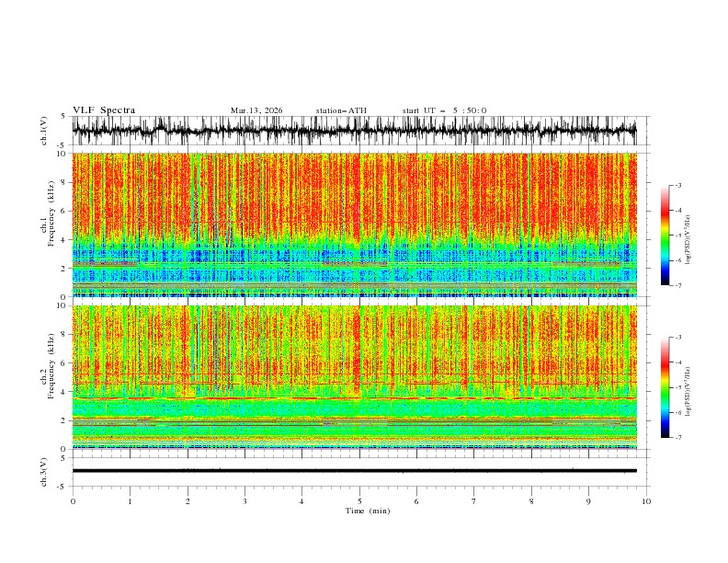Click the '-7' value on ch.2 colorbar

click(677, 438)
